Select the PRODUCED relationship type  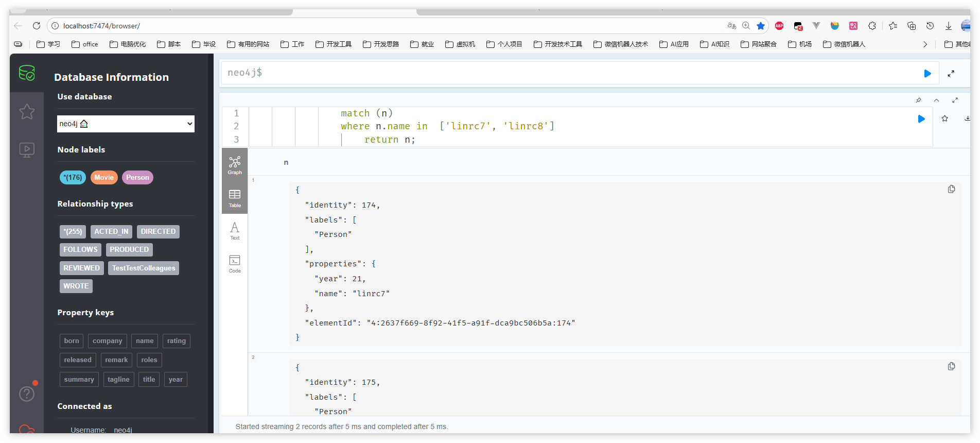[x=129, y=249]
